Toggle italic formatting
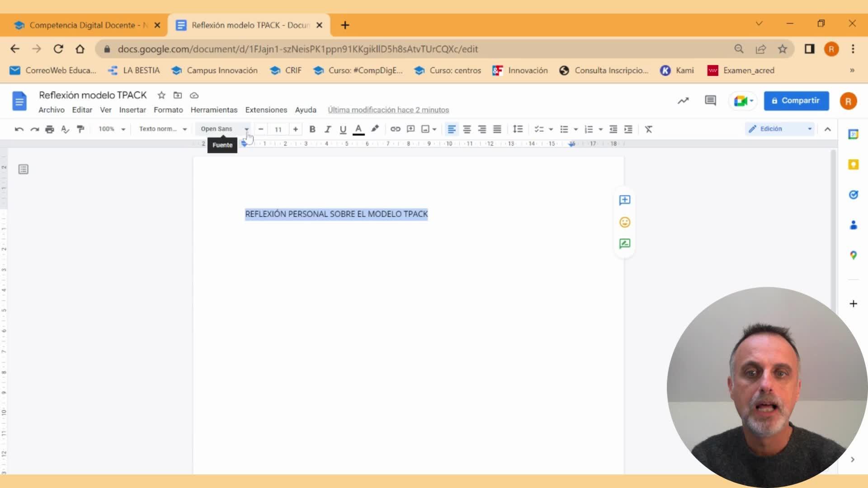868x488 pixels. 328,129
